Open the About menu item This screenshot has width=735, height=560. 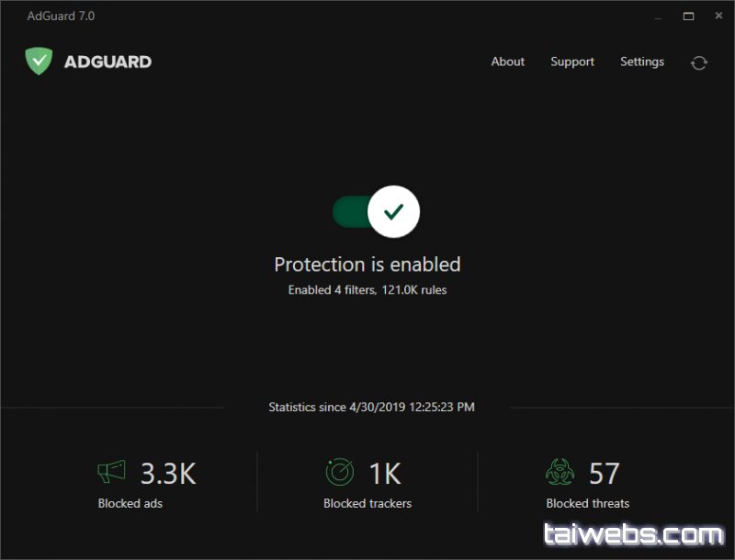507,62
